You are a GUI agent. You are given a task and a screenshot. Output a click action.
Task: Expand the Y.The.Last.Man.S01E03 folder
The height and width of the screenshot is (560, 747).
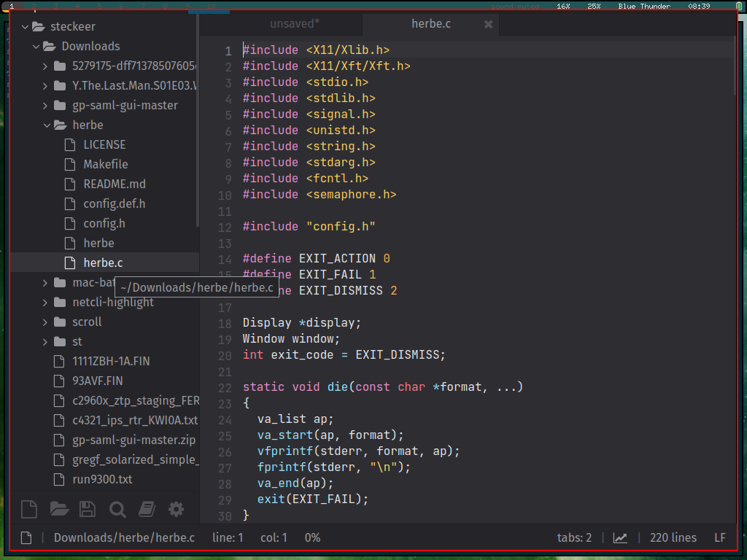coord(45,86)
